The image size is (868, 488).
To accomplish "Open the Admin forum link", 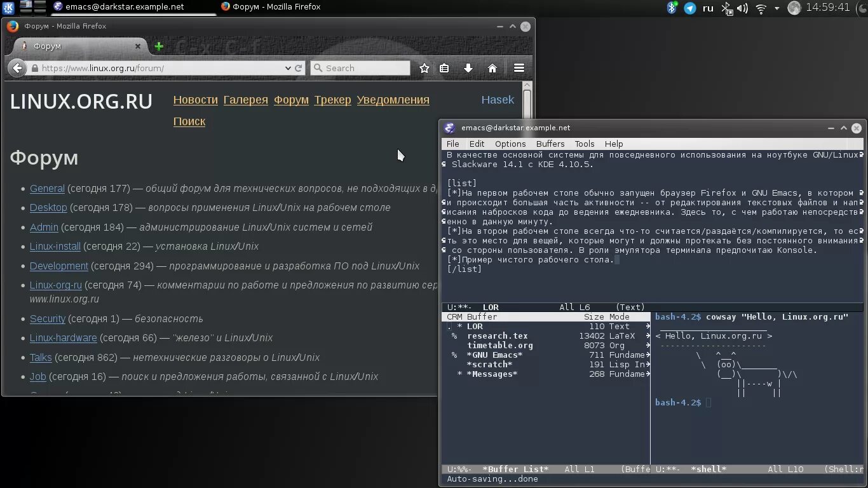I will point(44,227).
